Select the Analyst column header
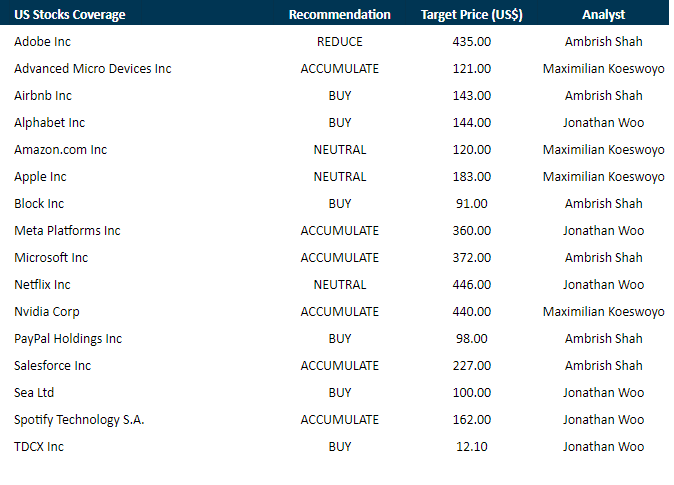Viewport: 674px width, 485px height. point(603,15)
